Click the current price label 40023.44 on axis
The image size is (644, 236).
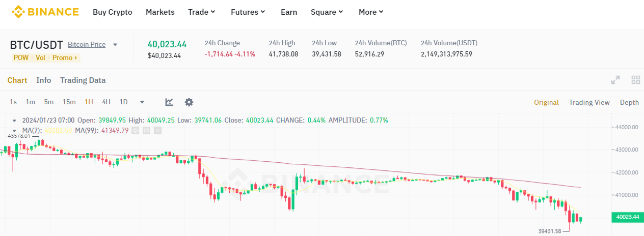pyautogui.click(x=627, y=217)
